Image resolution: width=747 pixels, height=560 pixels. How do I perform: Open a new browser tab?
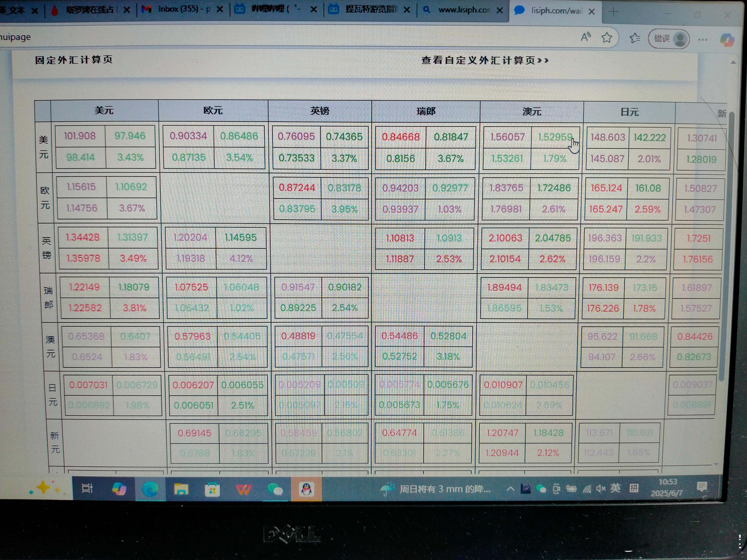(613, 12)
